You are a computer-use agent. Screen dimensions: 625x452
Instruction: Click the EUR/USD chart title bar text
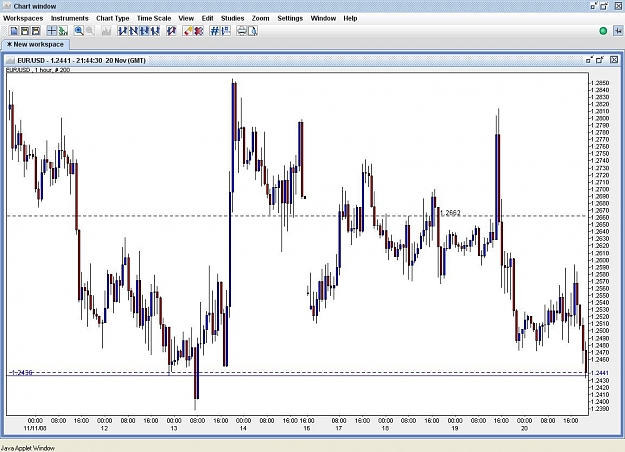(81, 61)
